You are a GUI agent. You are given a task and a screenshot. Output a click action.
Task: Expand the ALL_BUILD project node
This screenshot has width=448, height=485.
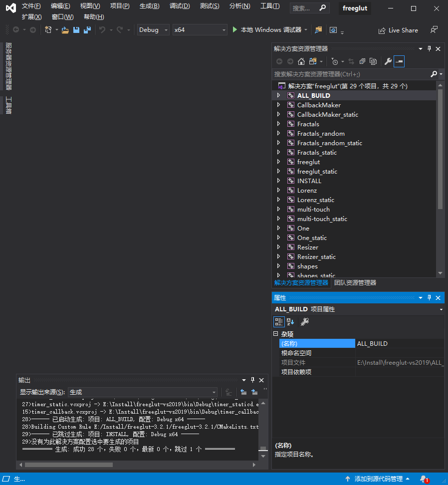pos(278,95)
